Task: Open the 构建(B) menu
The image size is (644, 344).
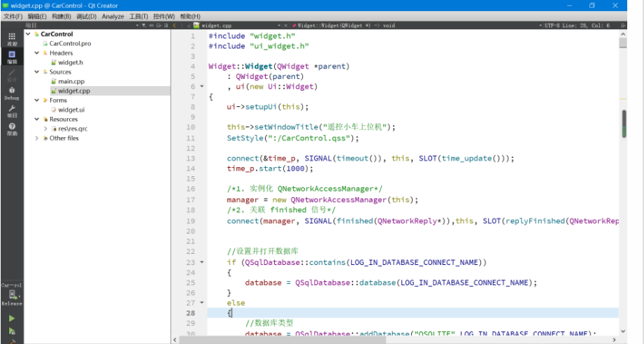Action: (x=62, y=16)
